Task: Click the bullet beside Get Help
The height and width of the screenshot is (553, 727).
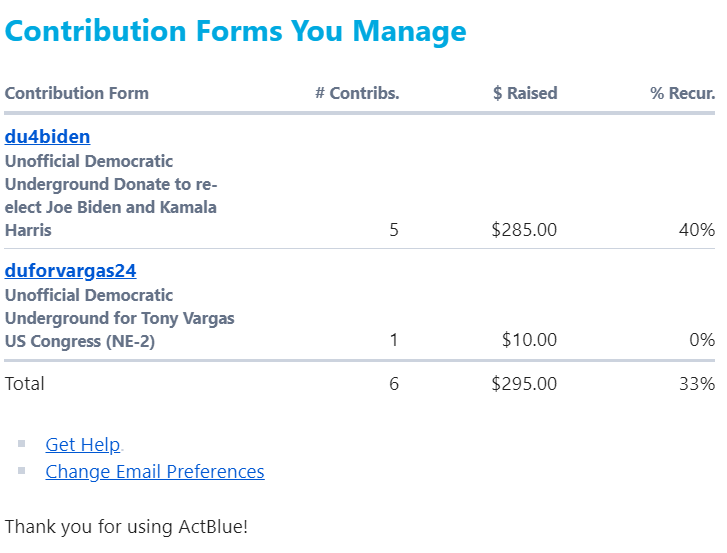Action: (x=22, y=444)
